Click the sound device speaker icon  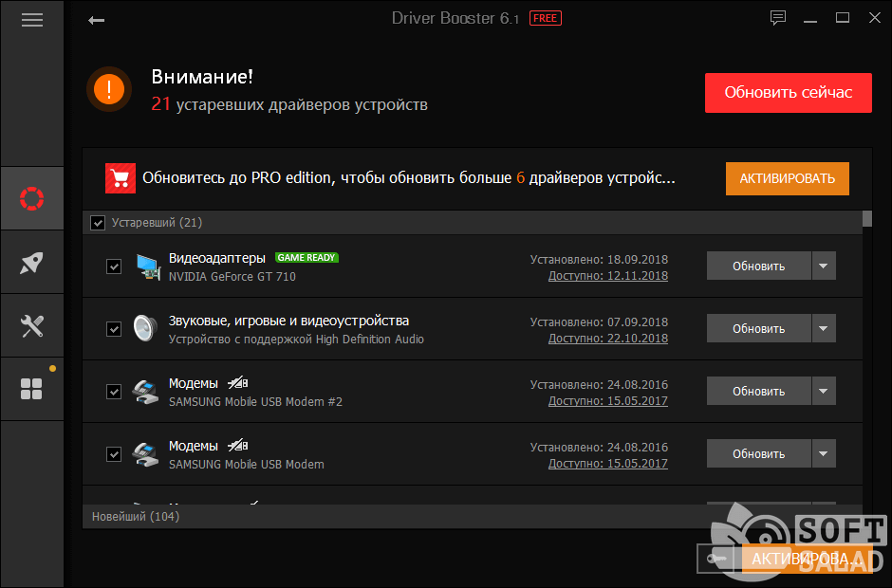click(145, 328)
